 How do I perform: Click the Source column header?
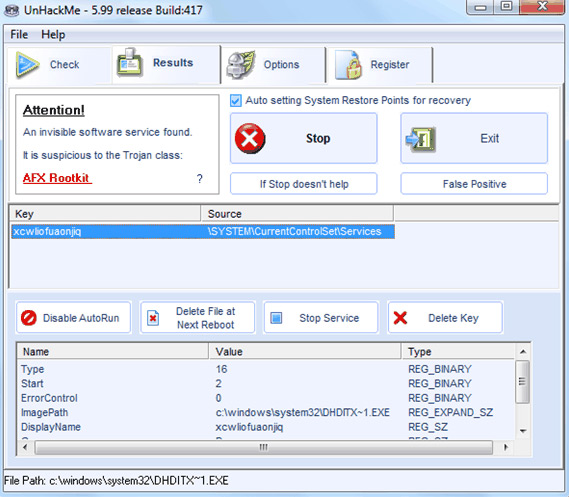click(x=297, y=214)
